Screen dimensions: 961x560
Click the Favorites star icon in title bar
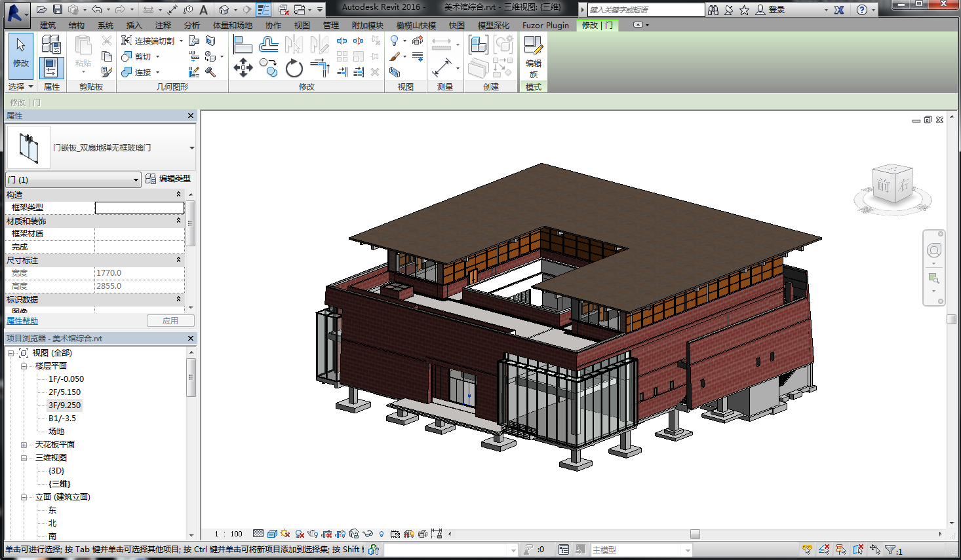[x=744, y=10]
